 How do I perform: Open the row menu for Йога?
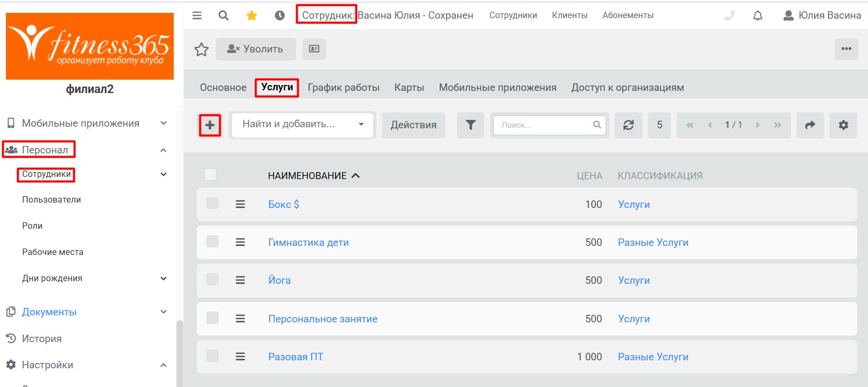click(x=241, y=280)
